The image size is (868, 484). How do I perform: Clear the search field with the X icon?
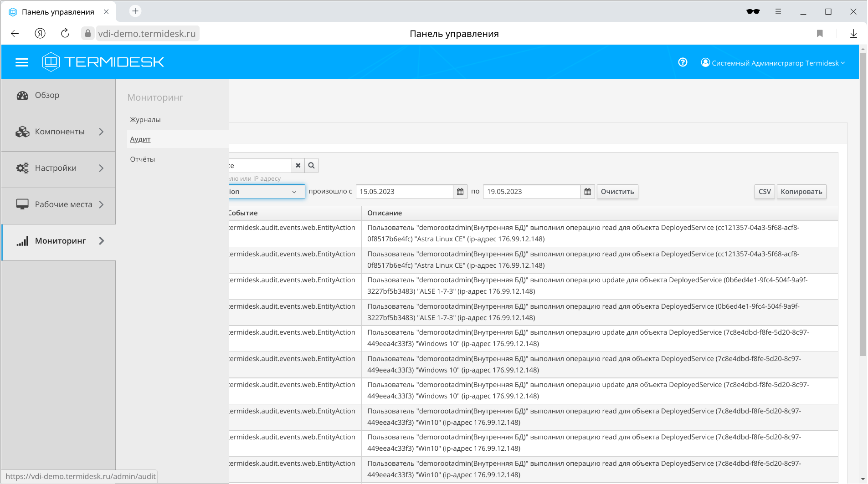(x=298, y=165)
